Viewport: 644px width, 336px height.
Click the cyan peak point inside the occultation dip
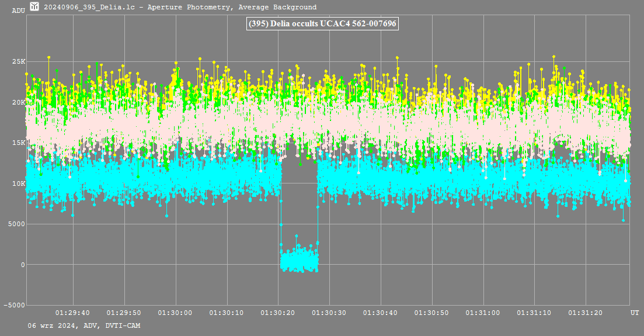297,236
